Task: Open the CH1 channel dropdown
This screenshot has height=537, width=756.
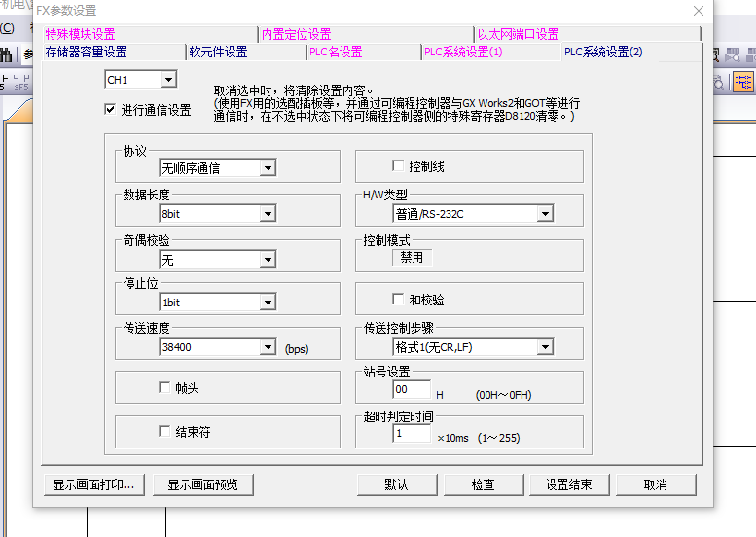Action: (x=168, y=80)
